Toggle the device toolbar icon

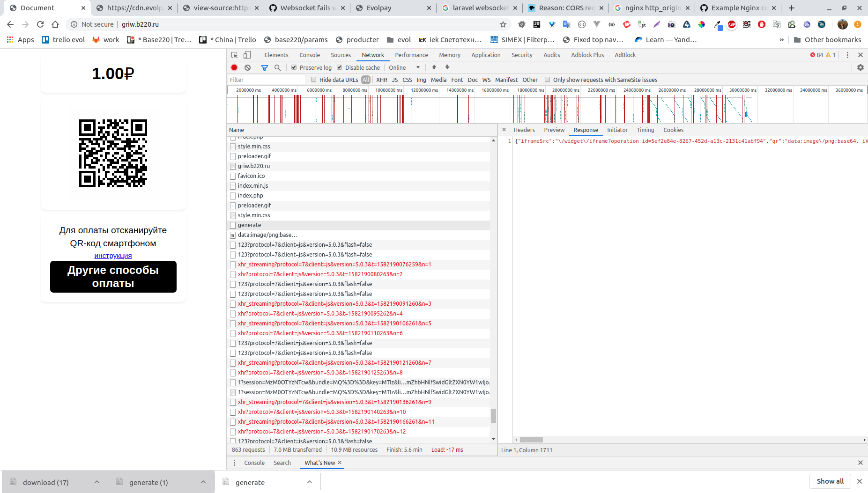tap(247, 55)
